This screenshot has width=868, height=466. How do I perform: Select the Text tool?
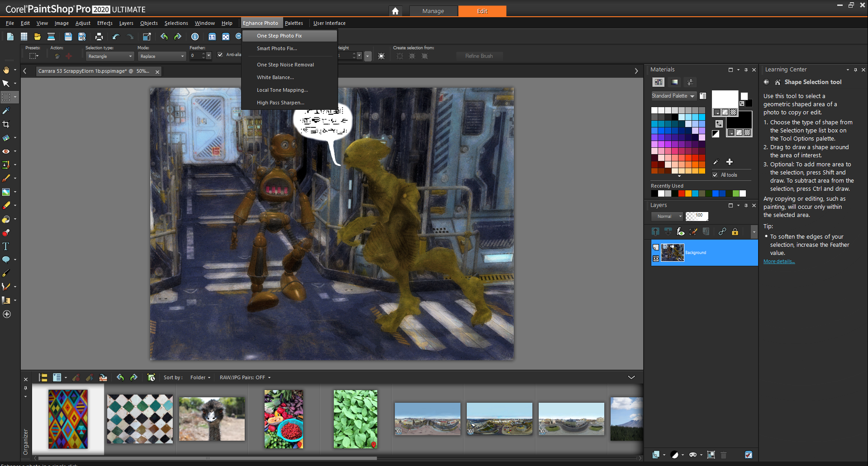(6, 246)
